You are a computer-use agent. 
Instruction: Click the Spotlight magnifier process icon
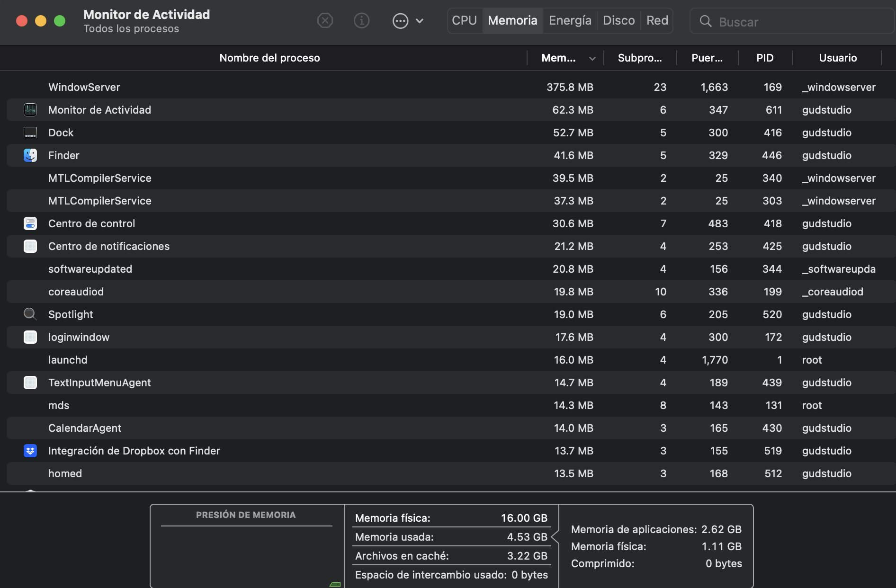tap(30, 314)
